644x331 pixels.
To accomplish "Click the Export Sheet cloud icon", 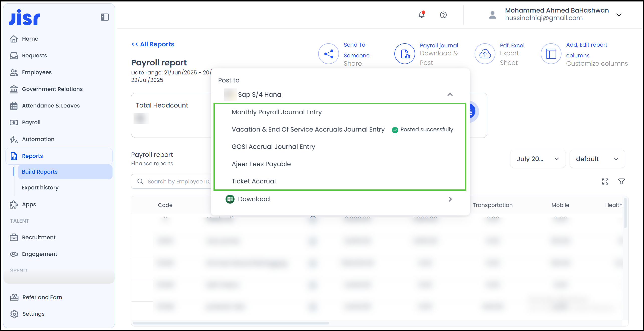I will point(485,54).
